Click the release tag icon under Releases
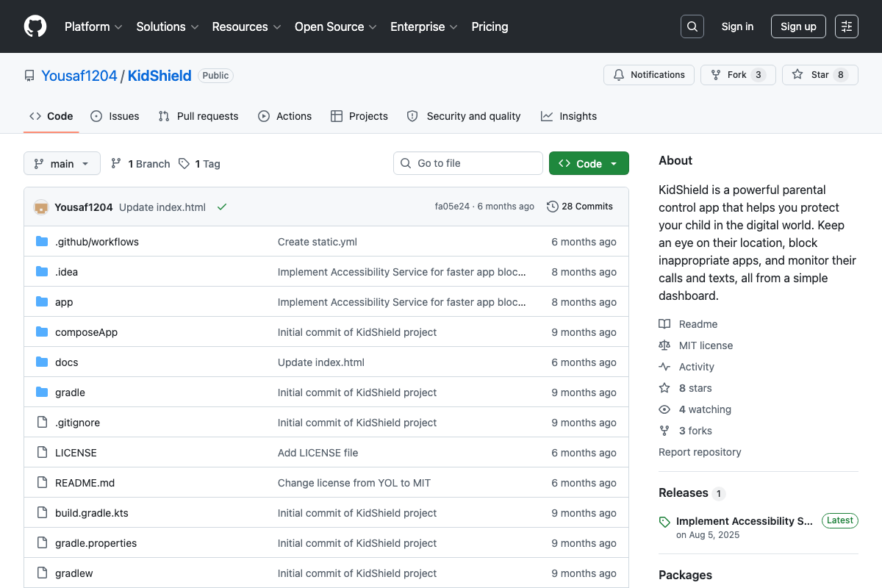 664,522
